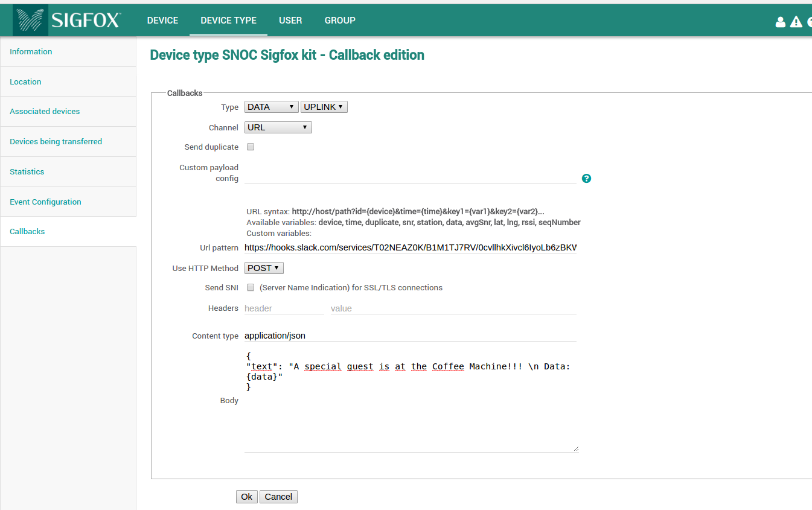Open the Channel URL dropdown

point(278,127)
